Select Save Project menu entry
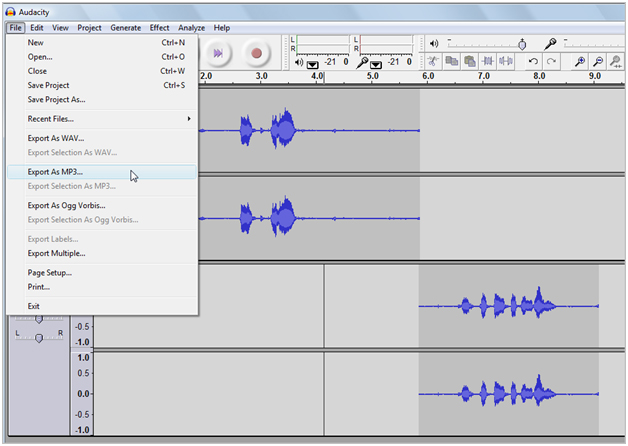The width and height of the screenshot is (628, 446). coord(102,85)
